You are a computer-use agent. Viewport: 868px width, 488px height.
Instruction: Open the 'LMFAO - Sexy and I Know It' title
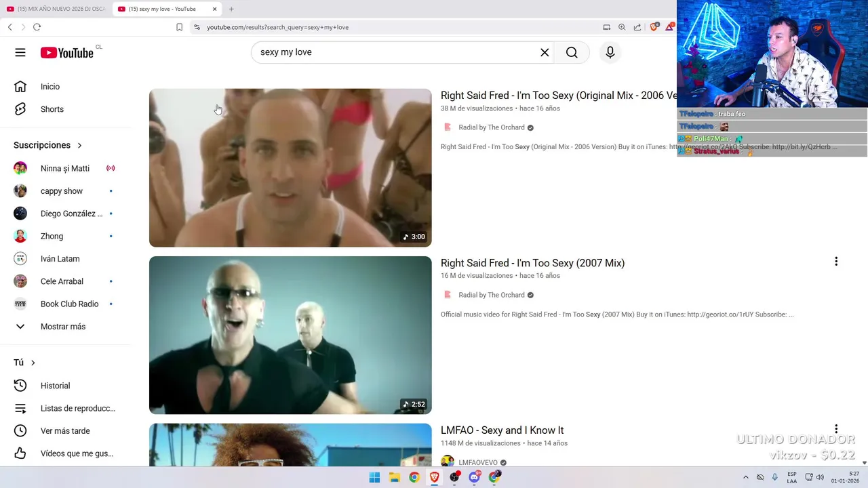click(502, 430)
